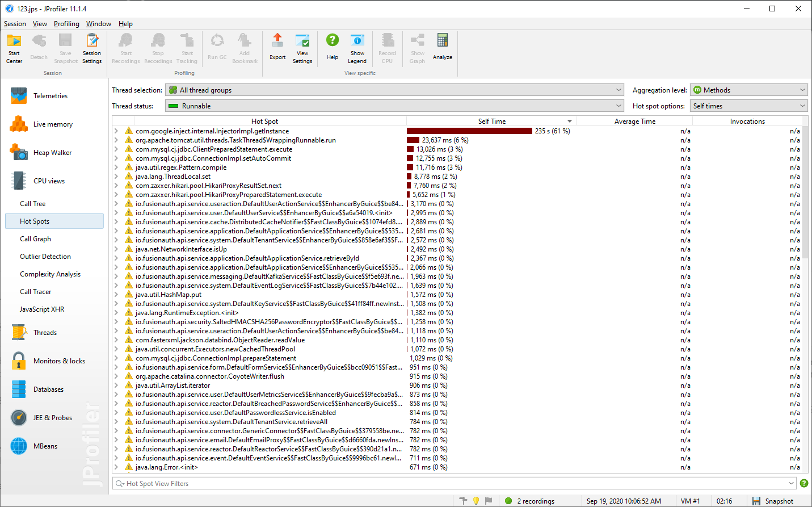812x507 pixels.
Task: Open the Window menu
Action: [x=99, y=24]
